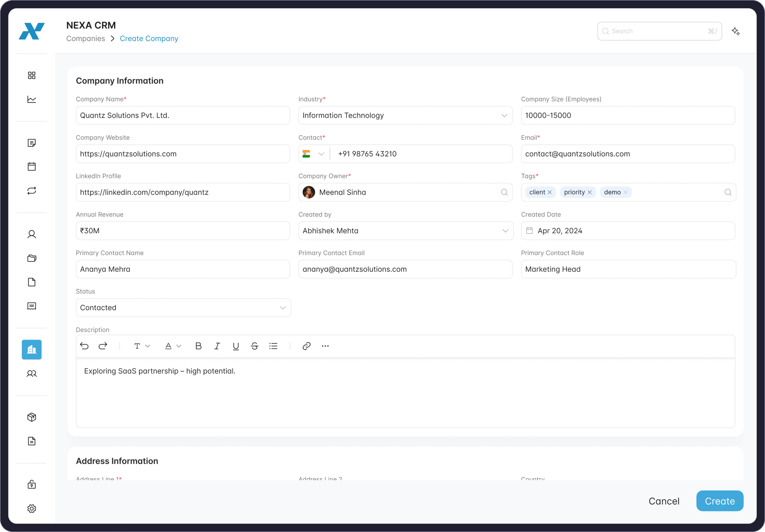The width and height of the screenshot is (765, 532).
Task: Click the Cancel button
Action: point(664,501)
